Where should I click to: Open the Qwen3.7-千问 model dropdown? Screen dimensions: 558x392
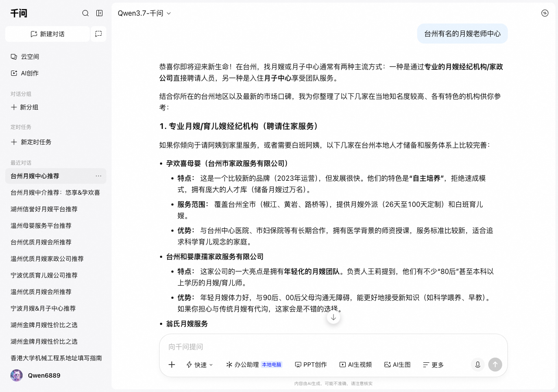[144, 13]
